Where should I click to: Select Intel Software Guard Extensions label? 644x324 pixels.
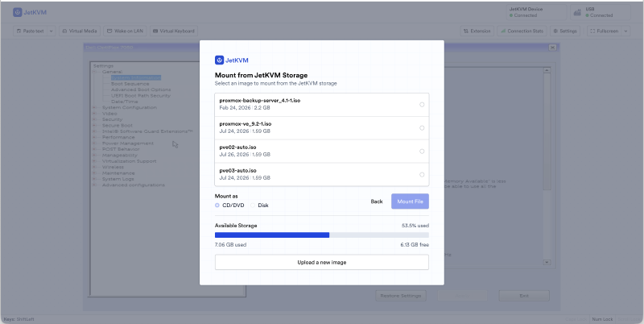pyautogui.click(x=147, y=131)
